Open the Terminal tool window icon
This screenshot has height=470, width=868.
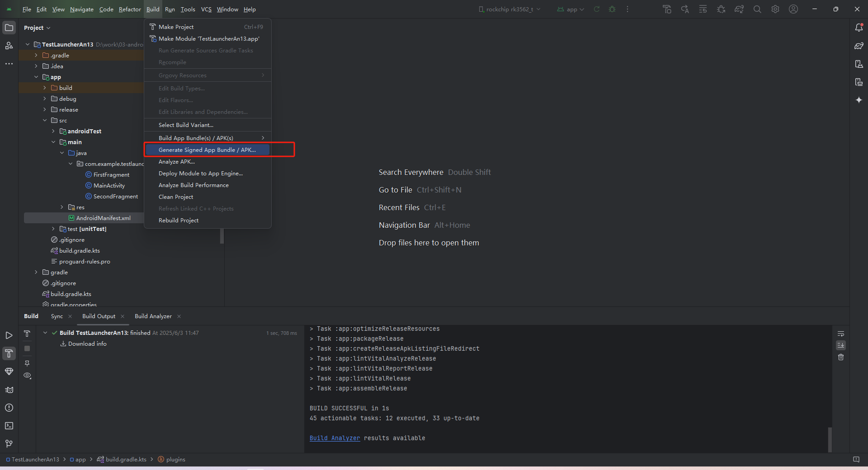tap(9, 426)
